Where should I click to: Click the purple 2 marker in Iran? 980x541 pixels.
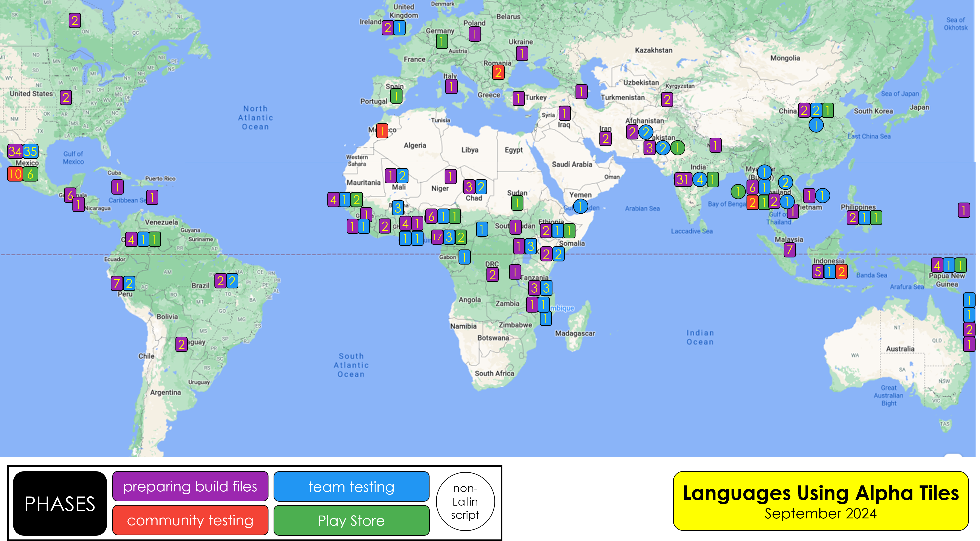tap(606, 138)
